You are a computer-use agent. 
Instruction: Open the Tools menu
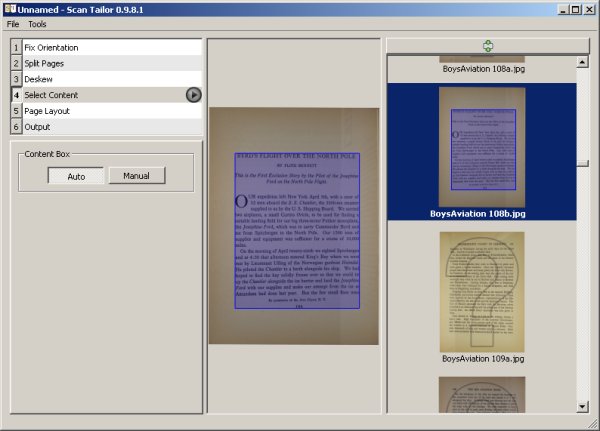[37, 24]
